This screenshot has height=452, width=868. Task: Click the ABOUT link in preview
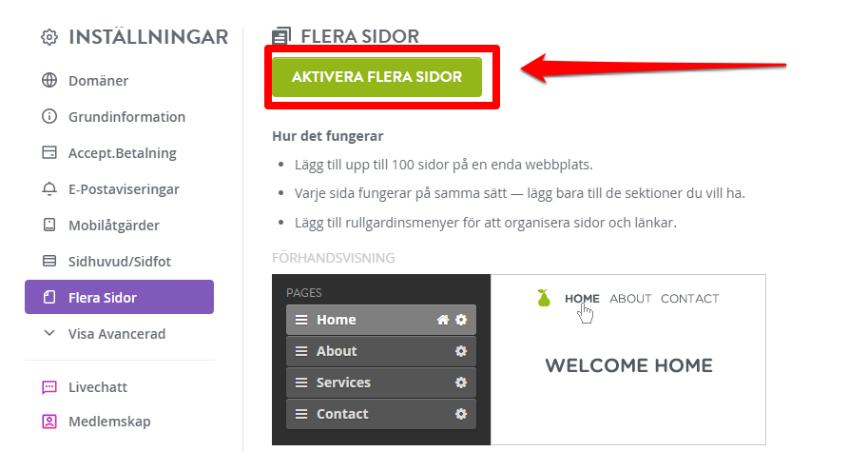(x=630, y=299)
